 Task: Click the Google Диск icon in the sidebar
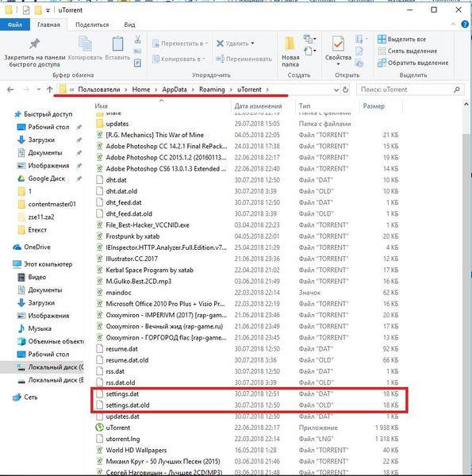[21, 178]
